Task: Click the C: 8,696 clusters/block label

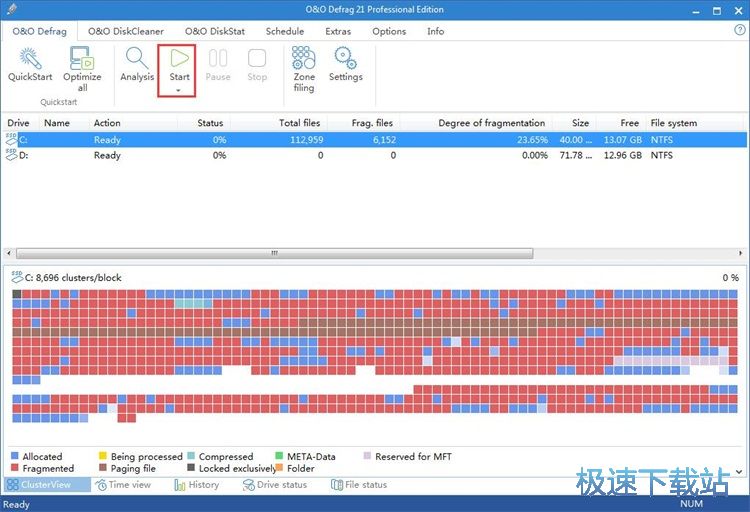Action: (x=73, y=278)
